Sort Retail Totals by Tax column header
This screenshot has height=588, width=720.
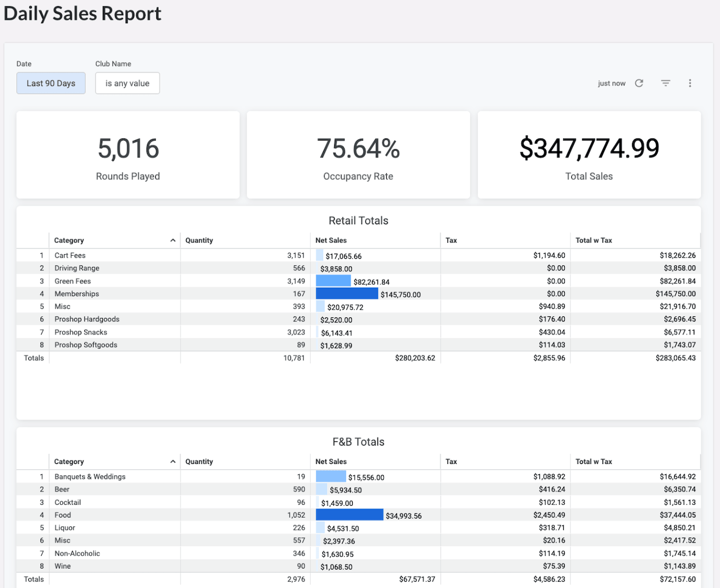click(451, 240)
